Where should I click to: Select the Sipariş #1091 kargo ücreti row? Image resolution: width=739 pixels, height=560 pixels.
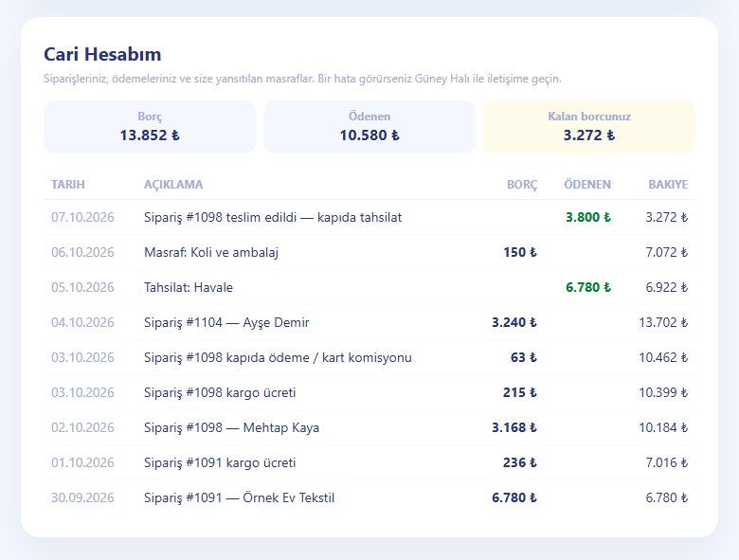click(369, 462)
